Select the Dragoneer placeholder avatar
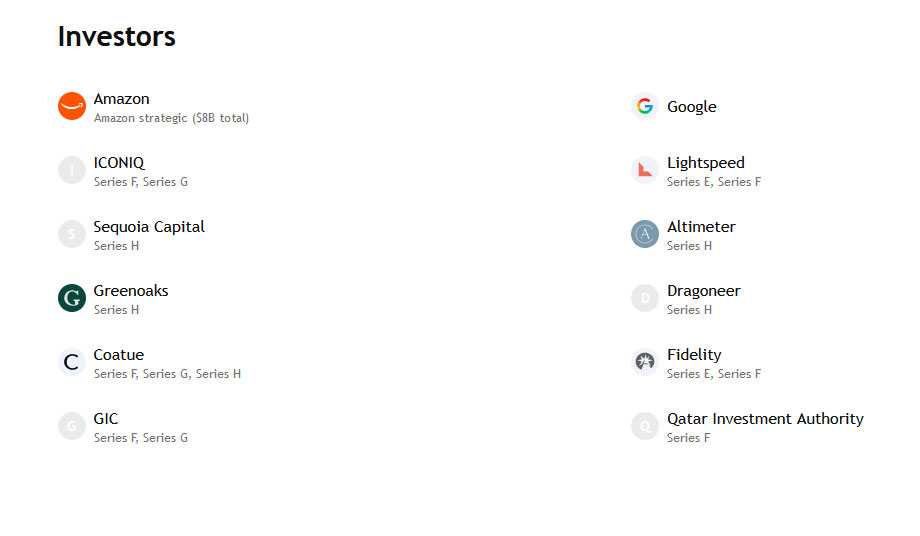Viewport: 920px width, 536px height. tap(645, 298)
